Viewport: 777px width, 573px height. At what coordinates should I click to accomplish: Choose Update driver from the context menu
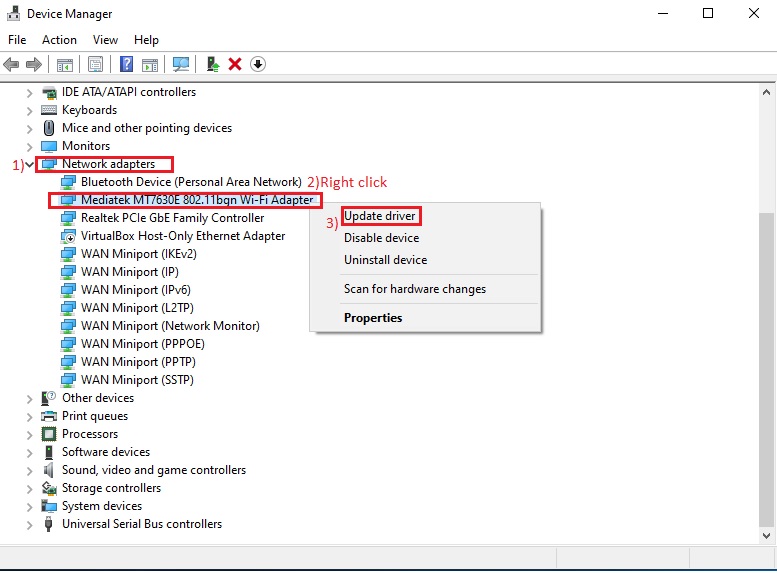point(379,216)
